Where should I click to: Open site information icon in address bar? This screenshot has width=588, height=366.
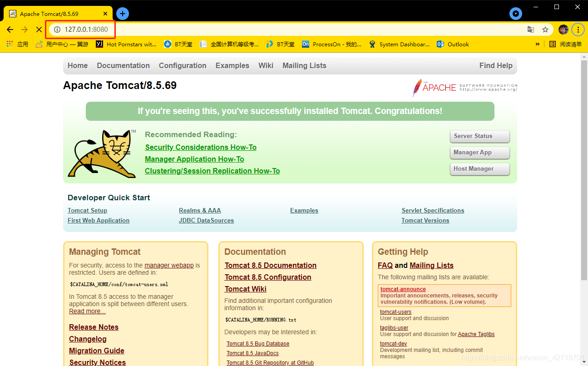57,30
